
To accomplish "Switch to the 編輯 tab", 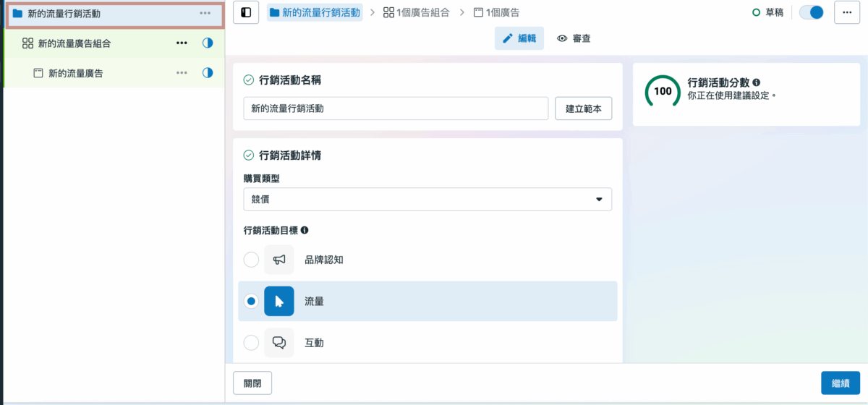I will click(x=519, y=38).
